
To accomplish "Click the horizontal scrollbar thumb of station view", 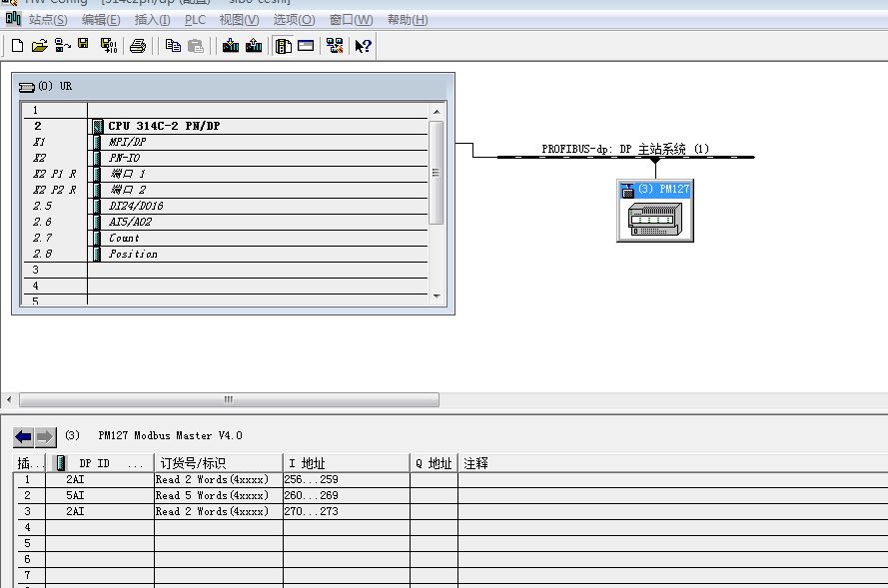I will pos(229,399).
